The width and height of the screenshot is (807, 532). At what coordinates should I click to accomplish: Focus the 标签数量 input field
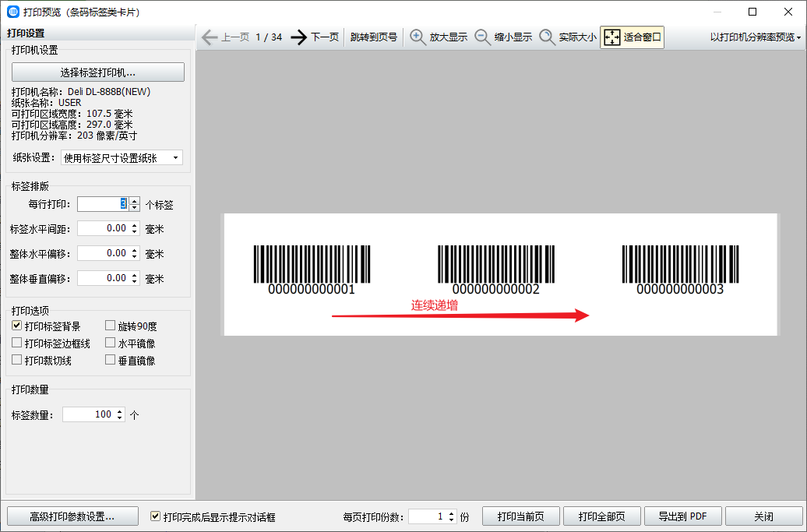pyautogui.click(x=88, y=414)
